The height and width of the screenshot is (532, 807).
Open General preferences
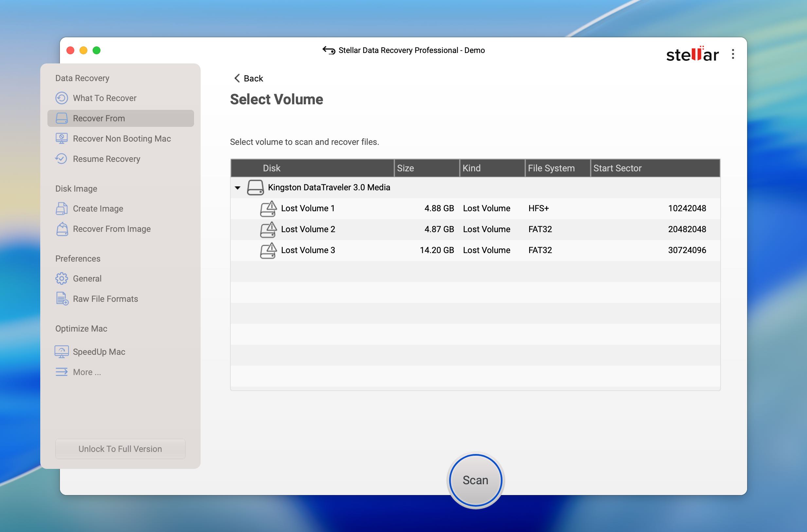(87, 279)
